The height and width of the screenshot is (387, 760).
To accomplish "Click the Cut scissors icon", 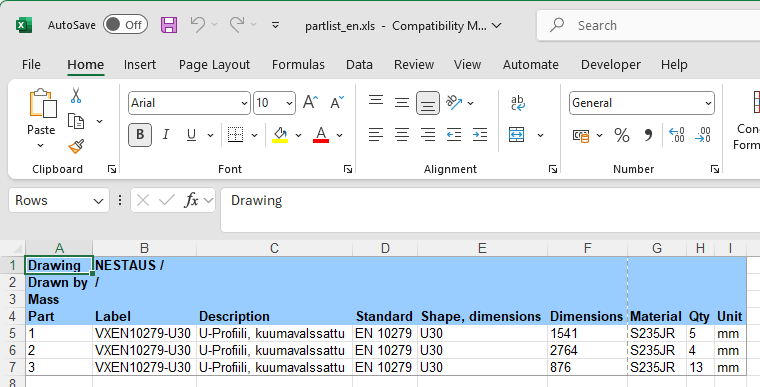I will click(x=76, y=95).
